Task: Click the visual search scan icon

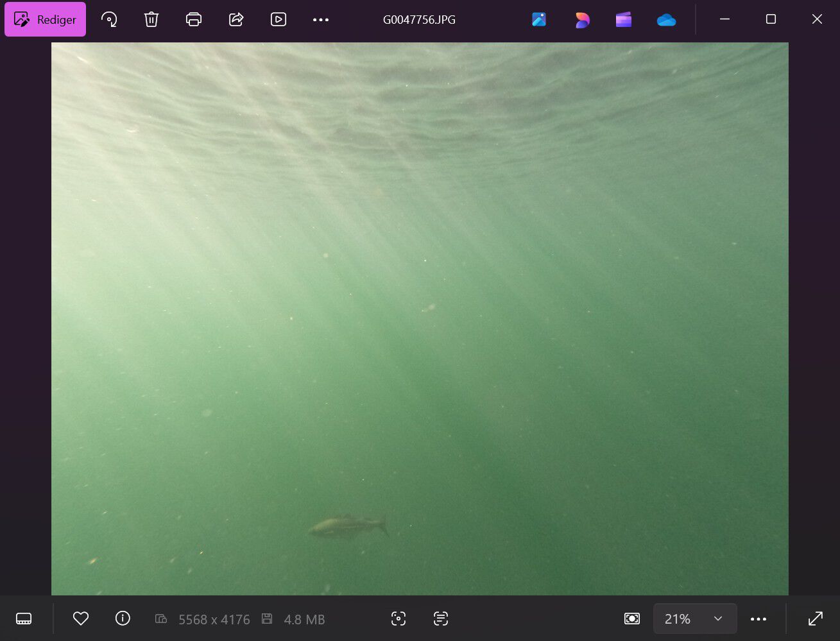Action: pos(399,619)
